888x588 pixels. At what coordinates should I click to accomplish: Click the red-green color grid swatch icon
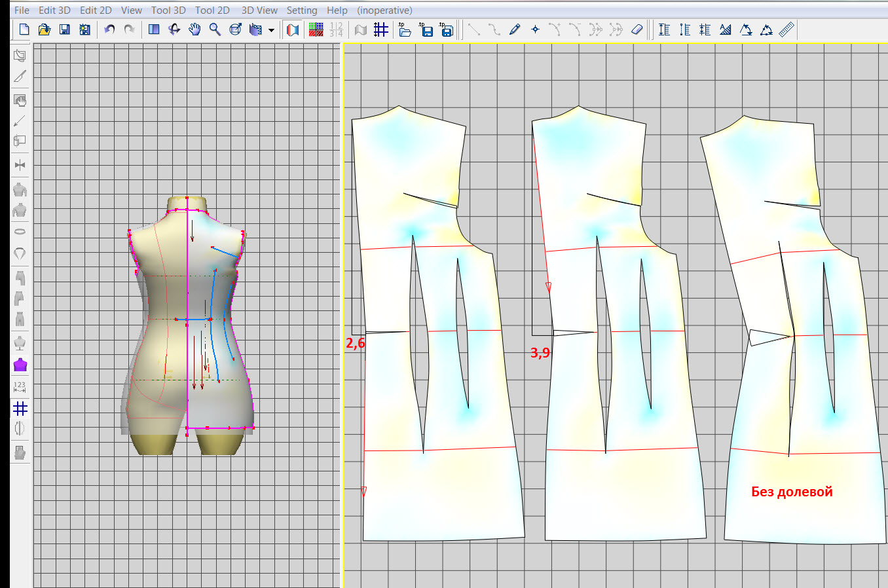[316, 29]
